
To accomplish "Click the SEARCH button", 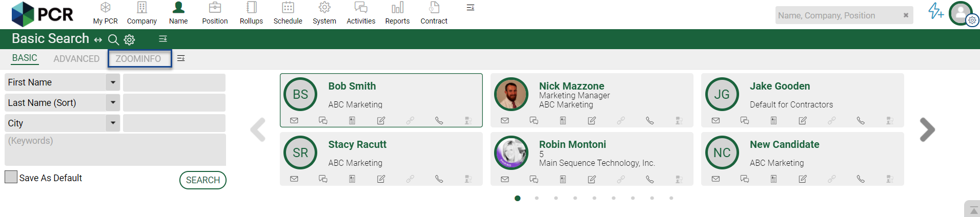I will coord(203,180).
